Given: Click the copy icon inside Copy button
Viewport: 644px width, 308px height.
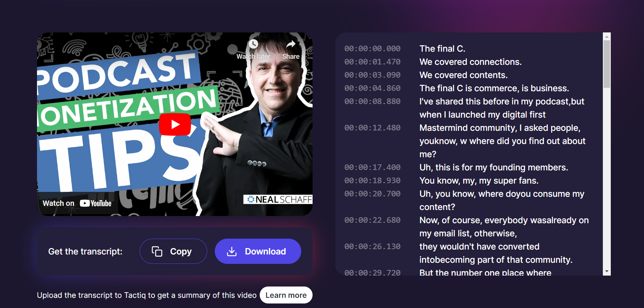Looking at the screenshot, I should [157, 251].
